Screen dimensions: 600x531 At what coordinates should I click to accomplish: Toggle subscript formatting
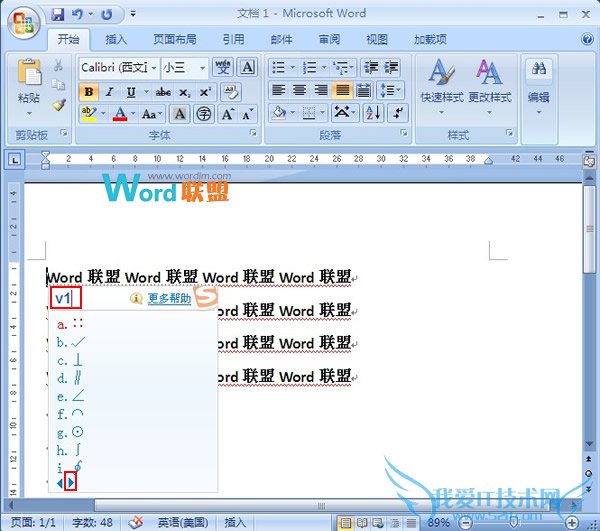click(184, 92)
